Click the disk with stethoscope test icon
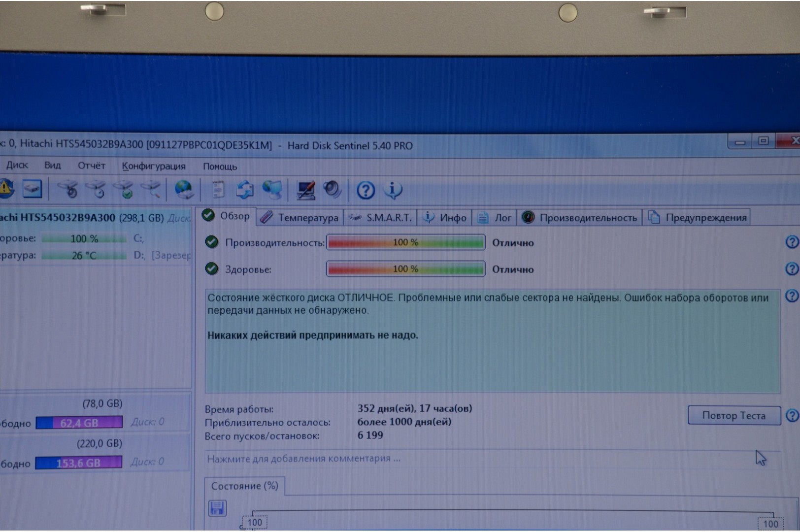 click(67, 189)
